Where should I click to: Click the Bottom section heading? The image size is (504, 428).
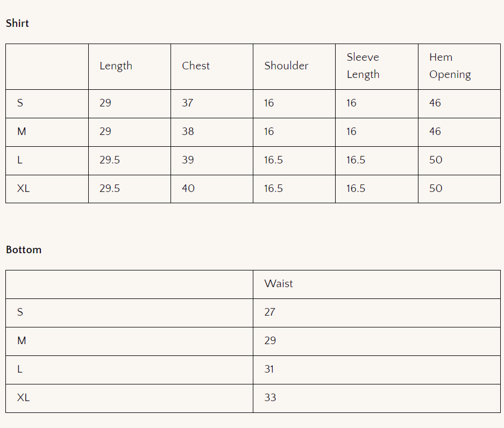(x=24, y=249)
